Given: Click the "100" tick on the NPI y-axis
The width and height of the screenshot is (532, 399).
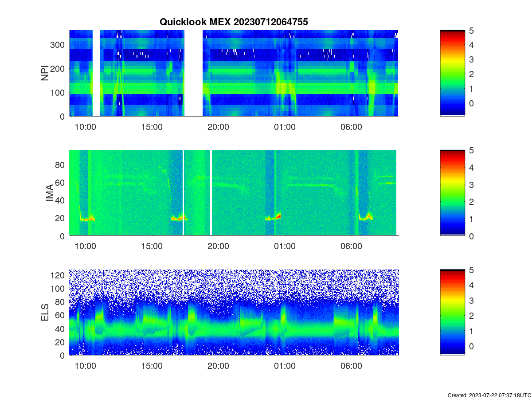Looking at the screenshot, I should [x=59, y=92].
